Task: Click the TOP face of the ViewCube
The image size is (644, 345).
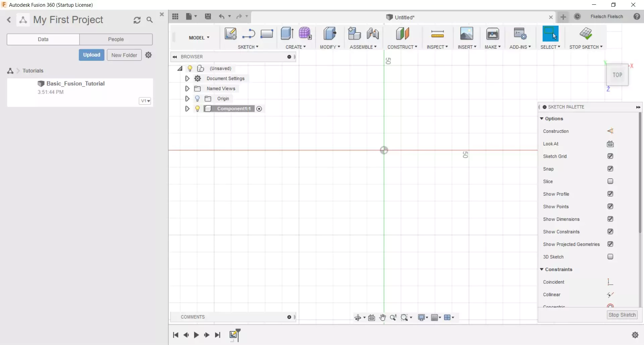Action: point(617,75)
